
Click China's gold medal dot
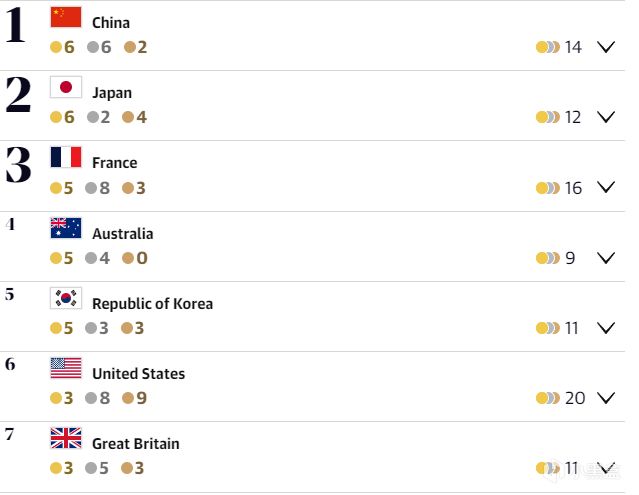point(56,47)
